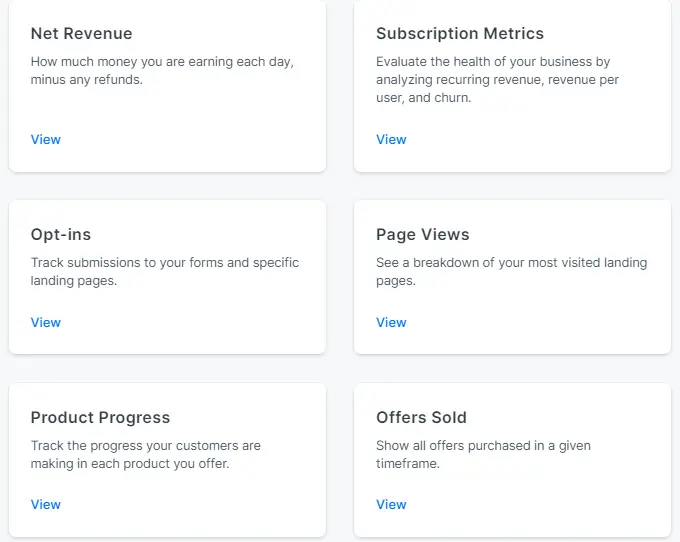
Task: Click the 'Track submissions to your forms' description
Action: (165, 272)
